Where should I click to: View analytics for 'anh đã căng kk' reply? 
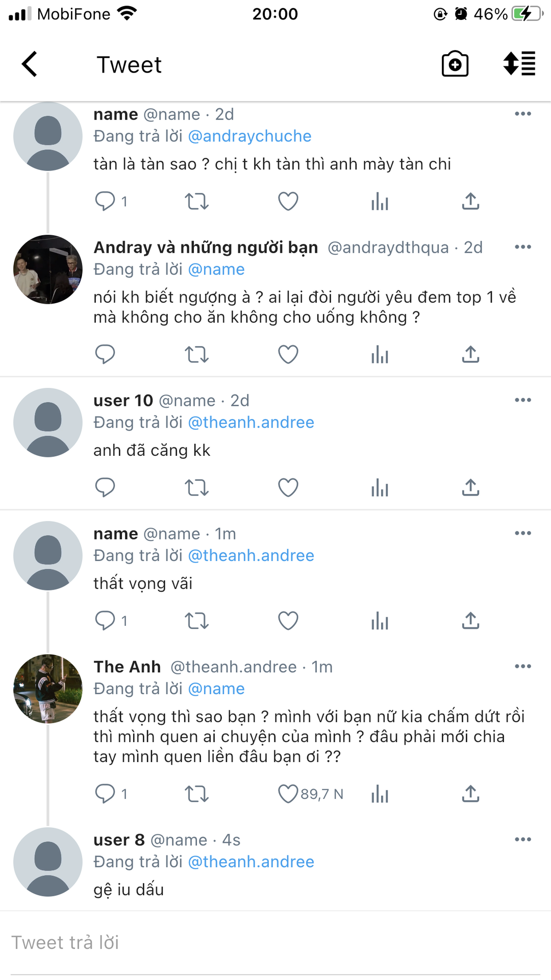380,487
